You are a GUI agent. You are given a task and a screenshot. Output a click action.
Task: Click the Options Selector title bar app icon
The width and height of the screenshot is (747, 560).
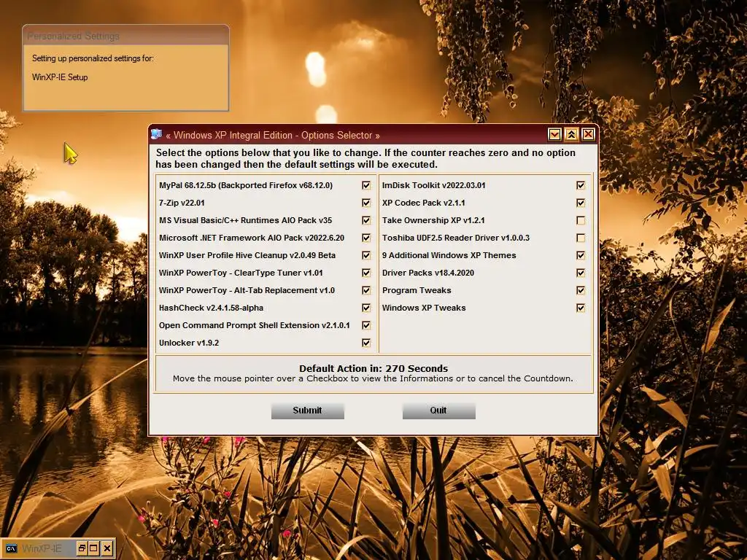coord(156,135)
